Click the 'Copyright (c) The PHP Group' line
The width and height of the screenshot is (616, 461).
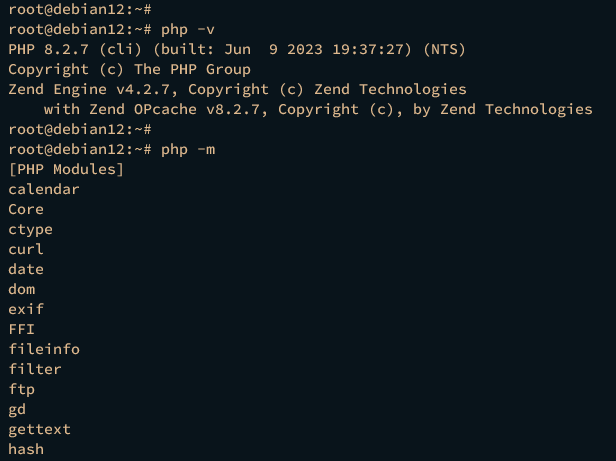click(130, 70)
